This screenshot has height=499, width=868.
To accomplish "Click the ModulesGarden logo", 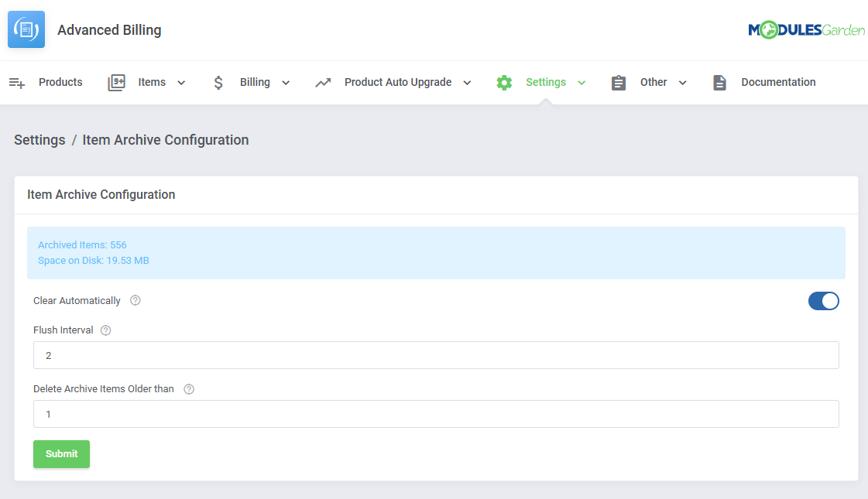I will coord(806,30).
